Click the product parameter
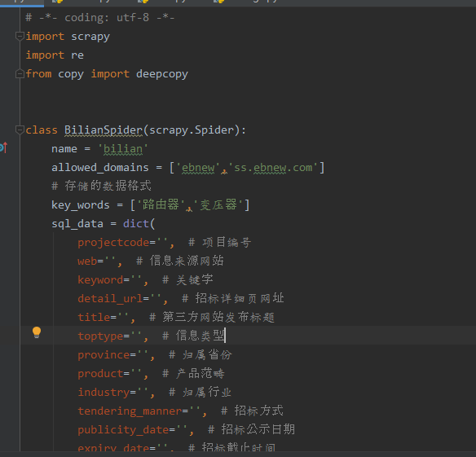This screenshot has width=476, height=457. point(100,374)
